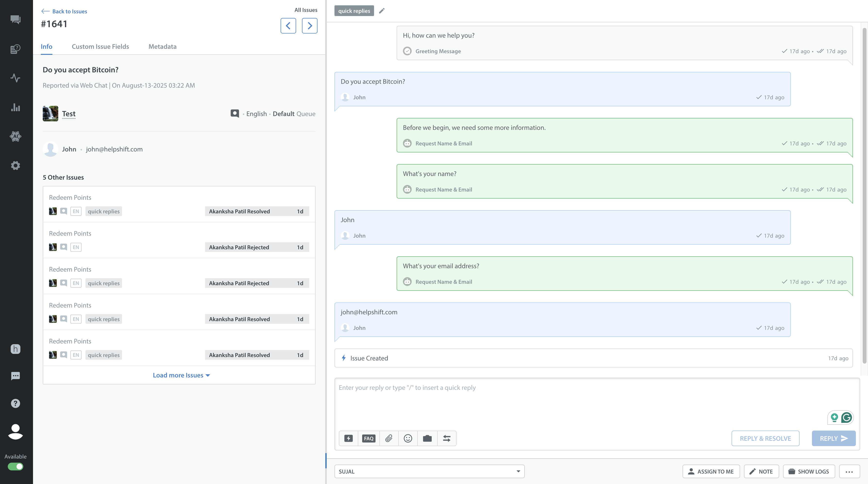Open the activity pulse sidebar icon
The image size is (868, 484).
coord(16,78)
